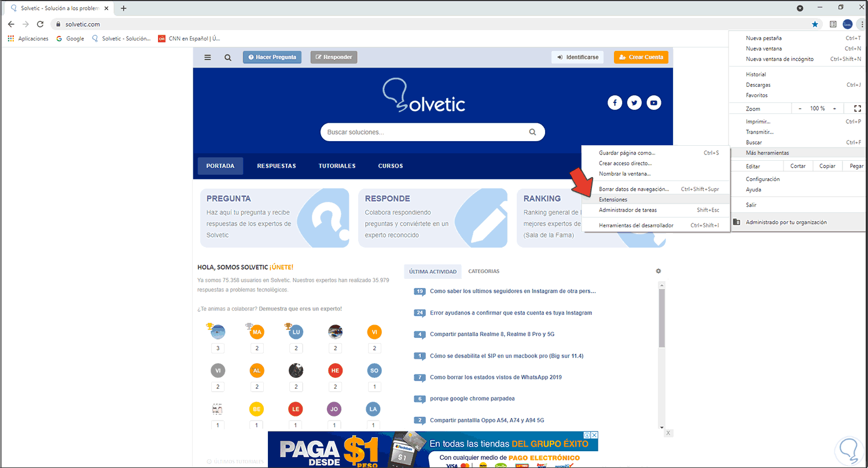The image size is (868, 468).
Task: Click the LU user avatar
Action: [x=296, y=332]
